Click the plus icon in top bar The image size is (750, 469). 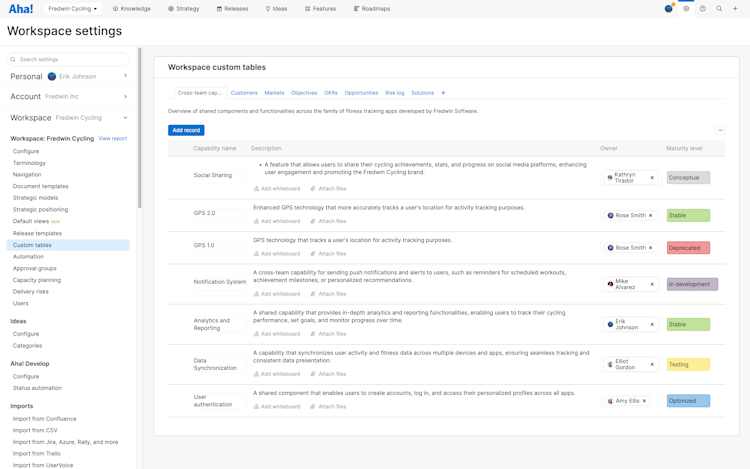point(735,9)
